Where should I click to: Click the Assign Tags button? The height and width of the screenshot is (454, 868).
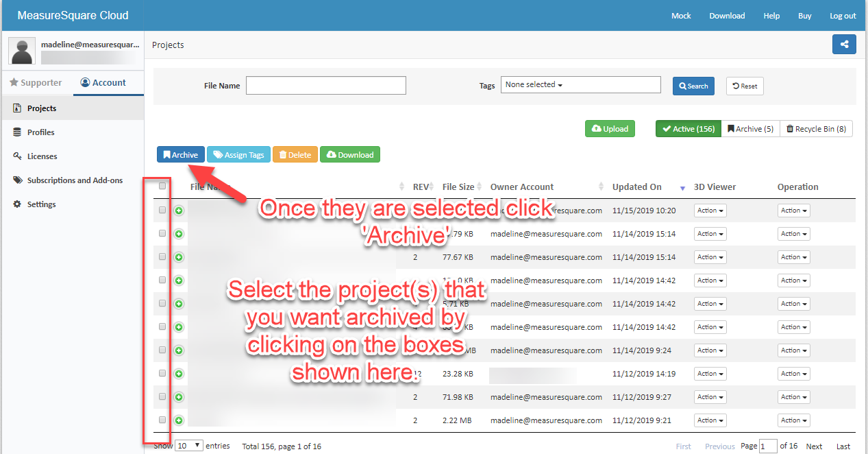[238, 155]
